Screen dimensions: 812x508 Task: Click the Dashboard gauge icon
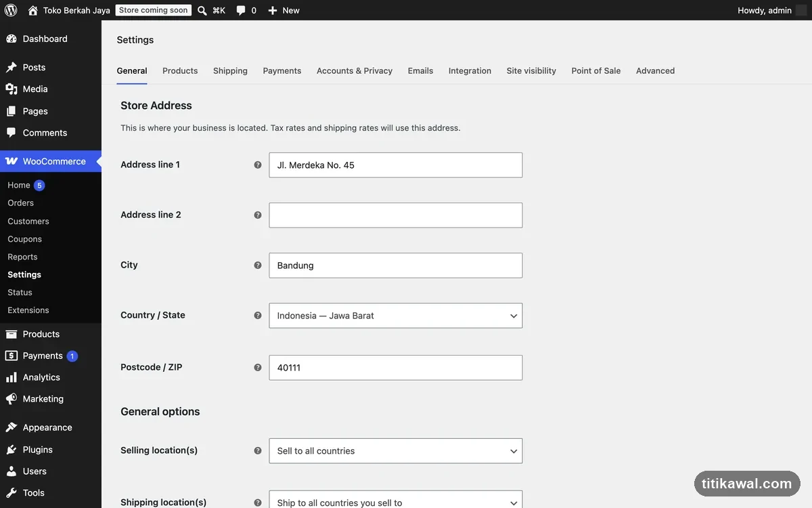click(12, 39)
